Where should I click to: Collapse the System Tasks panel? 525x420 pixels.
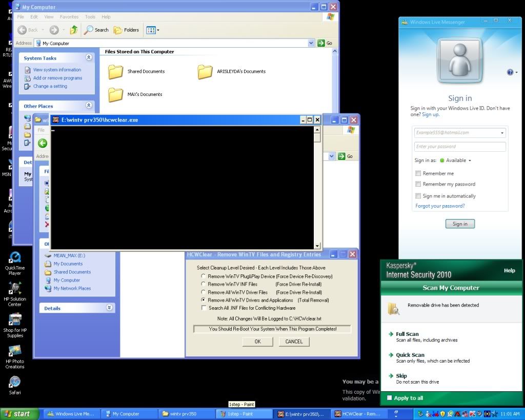(89, 57)
